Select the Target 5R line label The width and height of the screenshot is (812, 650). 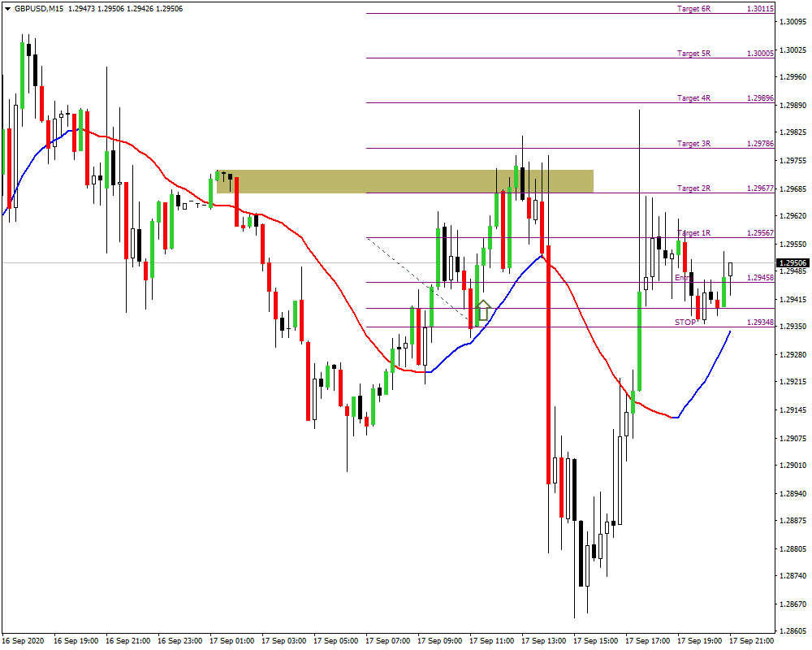coord(694,54)
